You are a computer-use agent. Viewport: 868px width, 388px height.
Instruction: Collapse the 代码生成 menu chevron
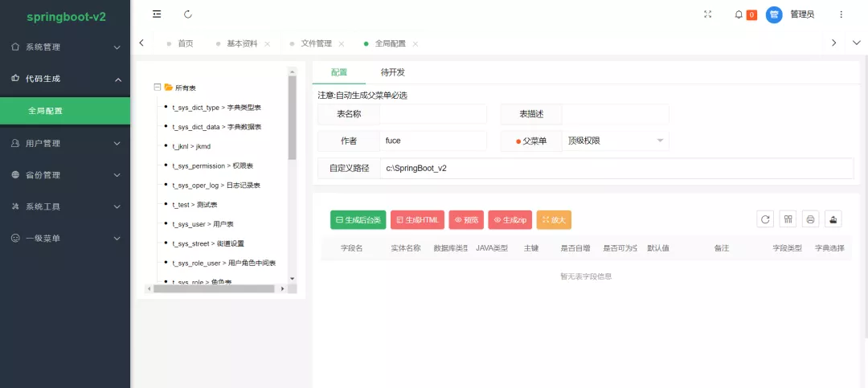point(117,80)
